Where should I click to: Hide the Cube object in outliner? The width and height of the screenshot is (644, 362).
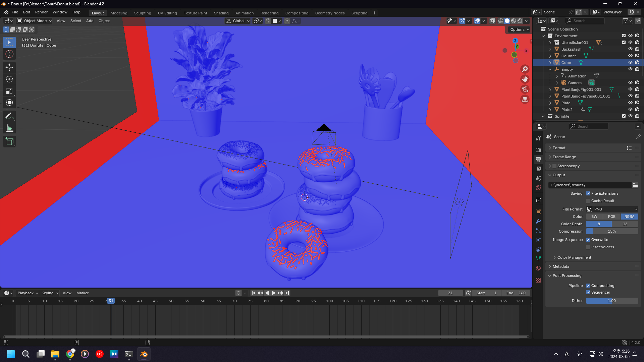[630, 63]
